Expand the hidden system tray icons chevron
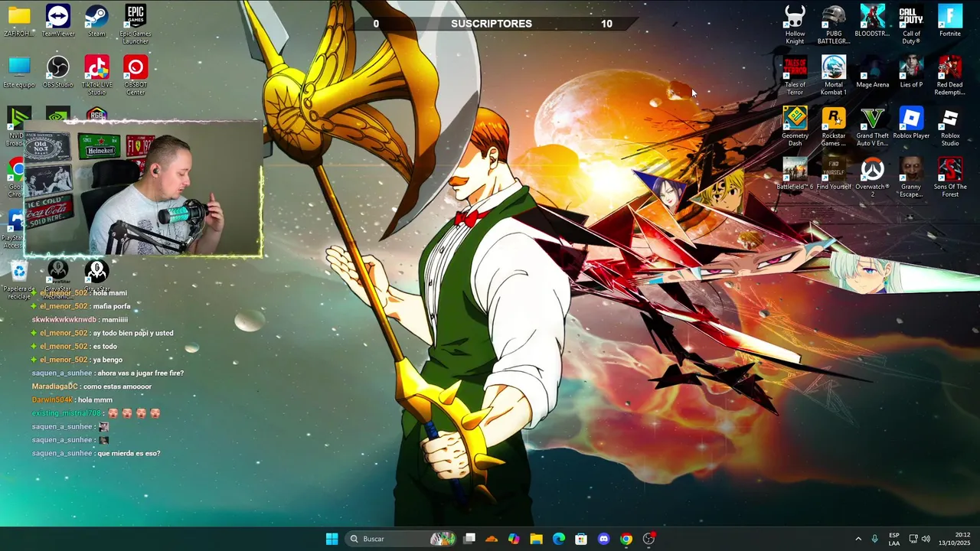This screenshot has width=980, height=551. pyautogui.click(x=858, y=539)
